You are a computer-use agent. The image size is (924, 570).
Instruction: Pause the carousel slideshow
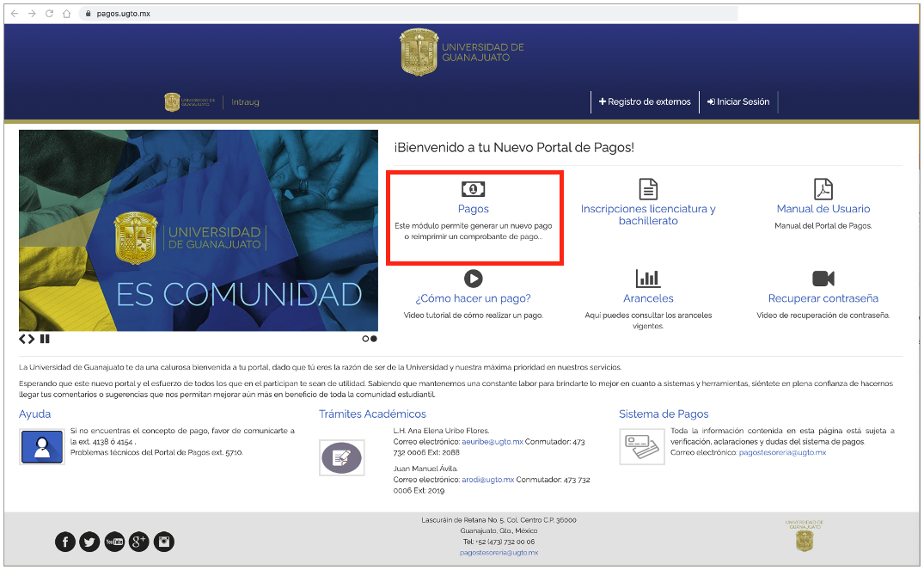tap(45, 339)
